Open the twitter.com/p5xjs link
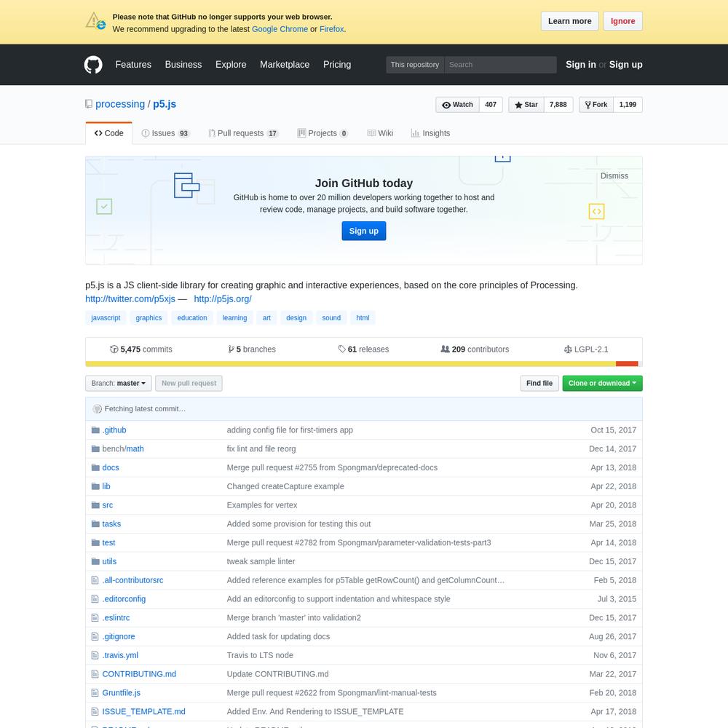 pyautogui.click(x=130, y=299)
